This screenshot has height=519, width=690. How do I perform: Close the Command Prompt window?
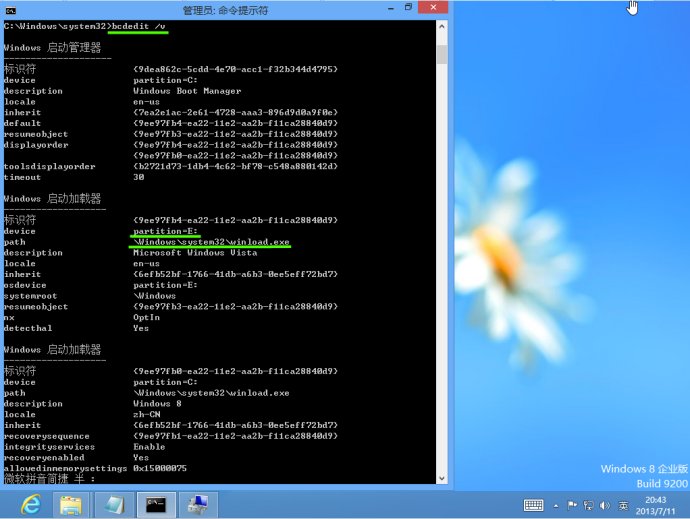point(433,7)
